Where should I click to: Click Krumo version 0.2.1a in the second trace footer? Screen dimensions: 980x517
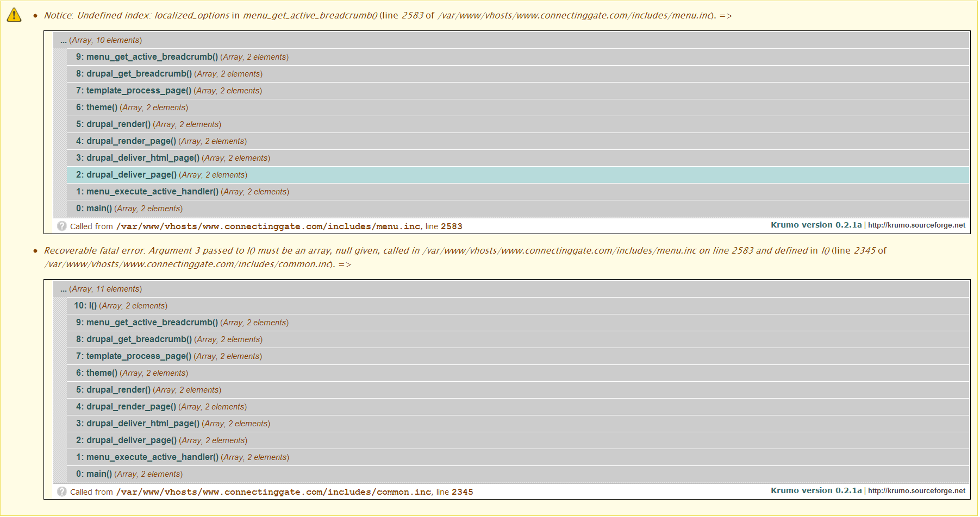[816, 490]
